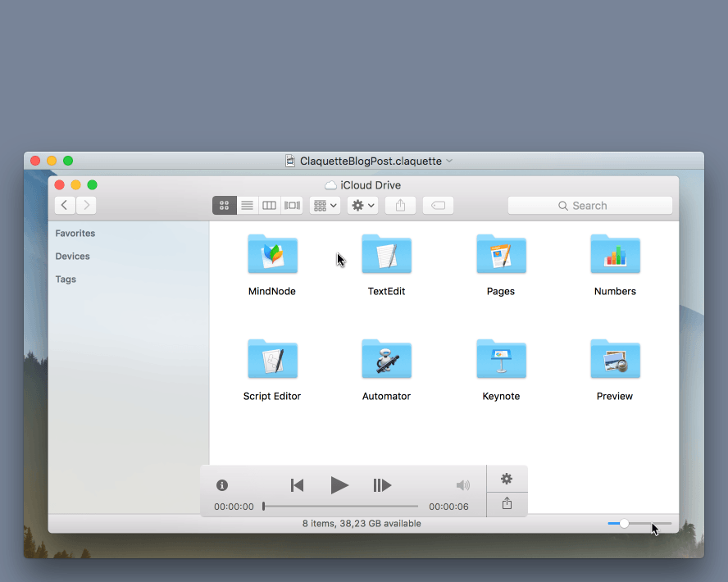Step forward one frame

click(x=382, y=485)
